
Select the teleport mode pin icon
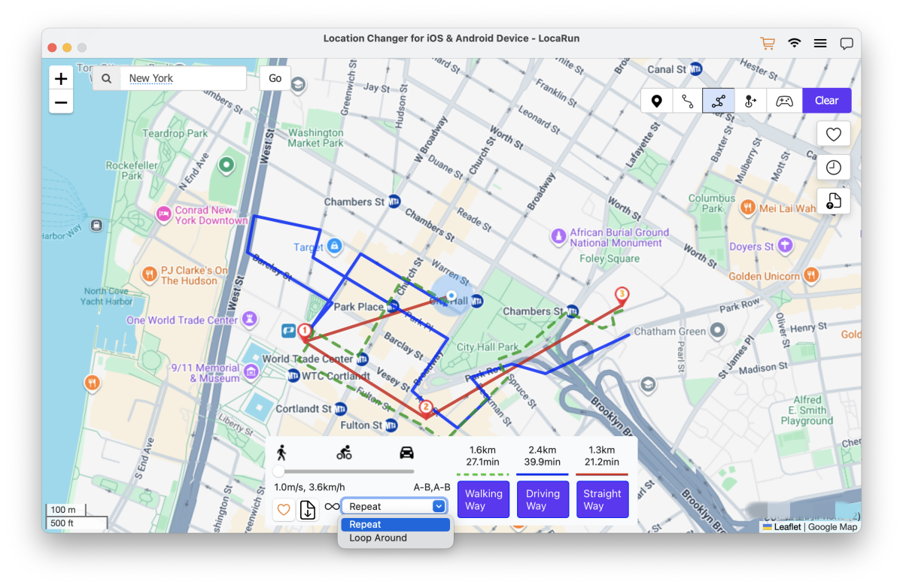(656, 101)
